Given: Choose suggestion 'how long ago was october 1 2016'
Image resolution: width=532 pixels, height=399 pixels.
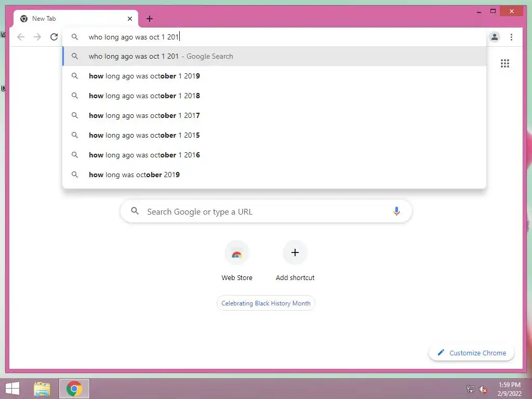Looking at the screenshot, I should (x=274, y=155).
